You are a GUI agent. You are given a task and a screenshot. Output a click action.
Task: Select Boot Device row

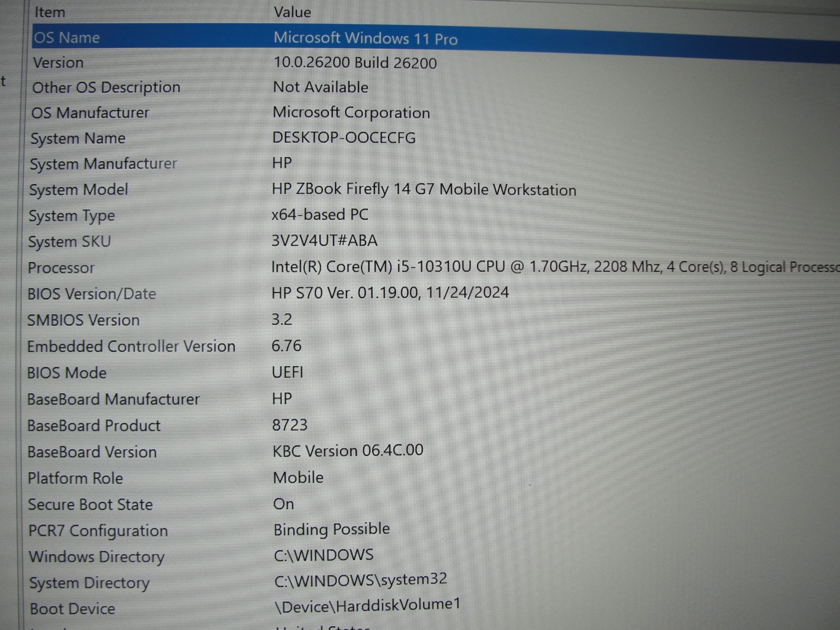tap(72, 608)
